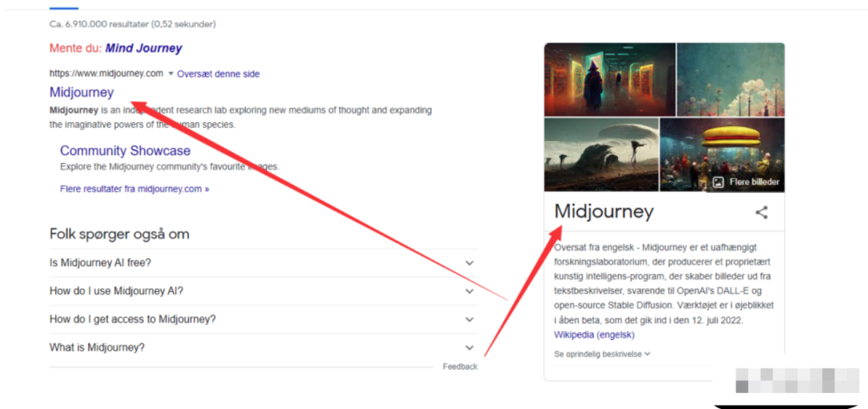
Task: Expand Se oprindelig beskrivelse
Action: 602,354
